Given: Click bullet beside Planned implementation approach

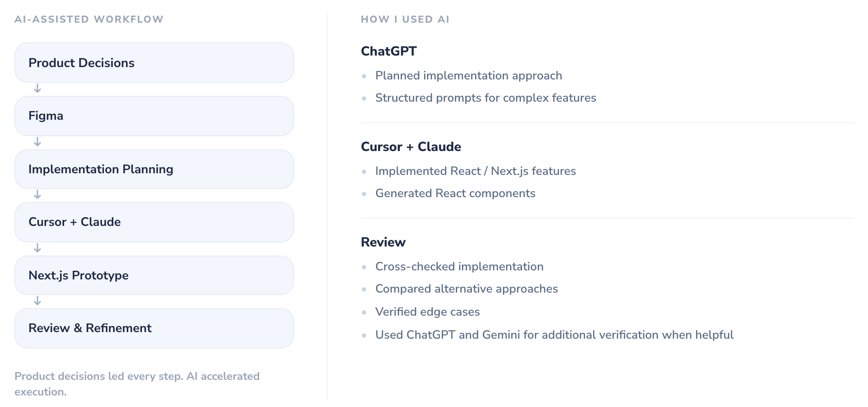Looking at the screenshot, I should 364,76.
